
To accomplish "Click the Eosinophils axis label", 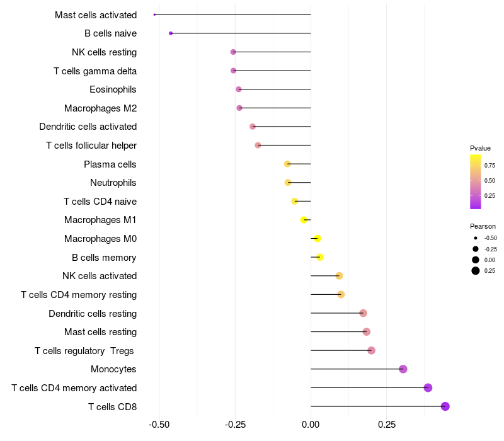I will coord(113,89).
